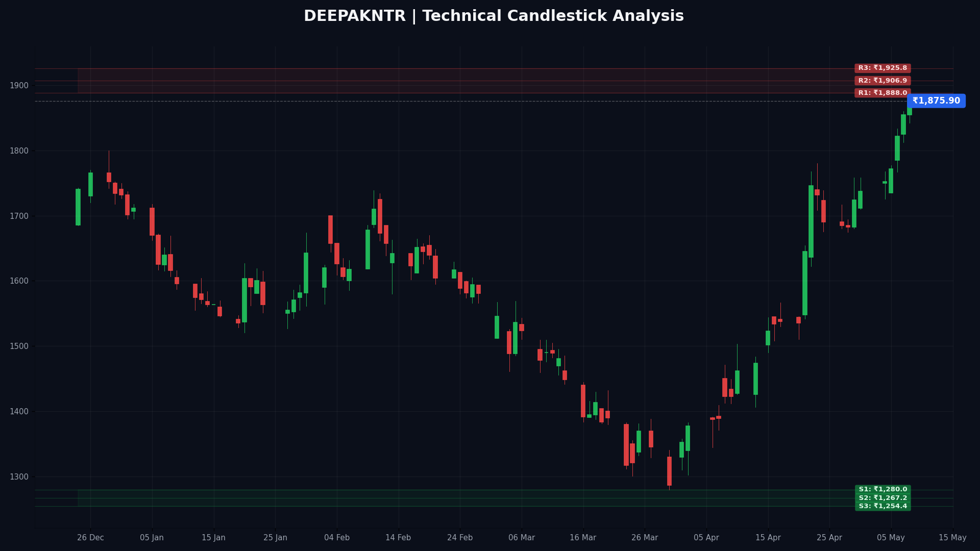Click the 26 Mar date axis label
This screenshot has height=551, width=980.
pyautogui.click(x=645, y=538)
